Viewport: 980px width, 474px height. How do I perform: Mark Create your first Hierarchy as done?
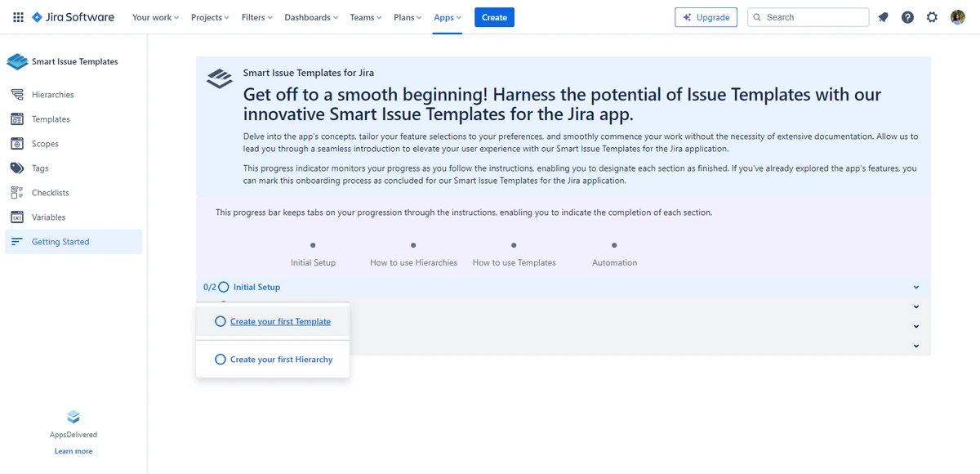point(220,359)
